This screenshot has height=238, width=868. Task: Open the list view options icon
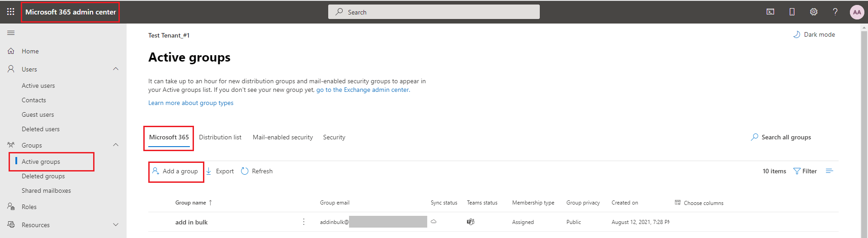[x=829, y=171]
